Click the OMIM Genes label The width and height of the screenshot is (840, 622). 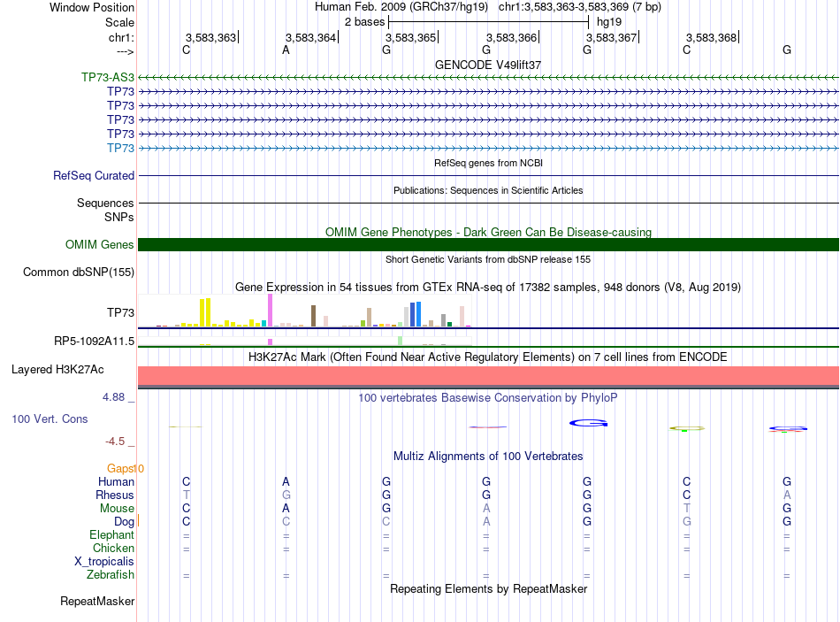pos(100,244)
